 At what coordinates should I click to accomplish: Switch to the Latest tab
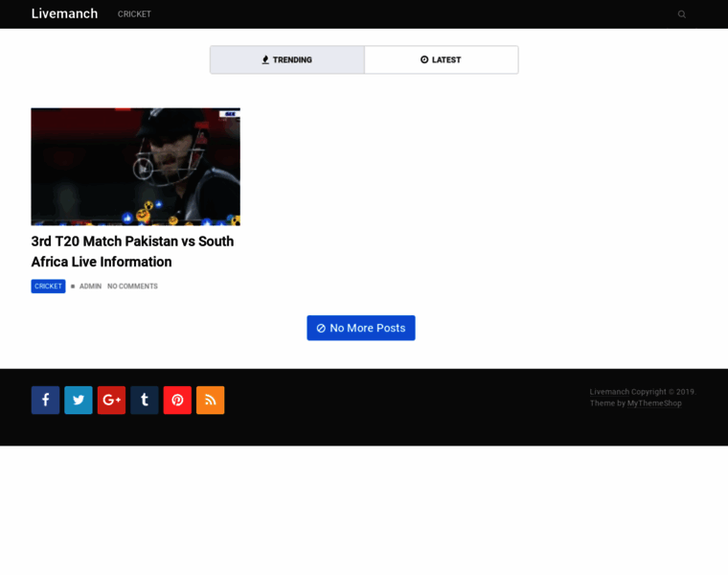(x=441, y=59)
